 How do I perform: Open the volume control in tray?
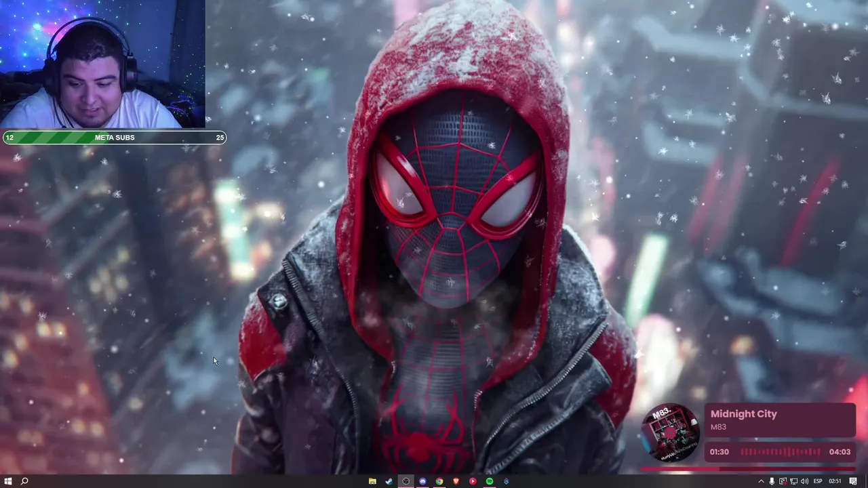click(804, 481)
